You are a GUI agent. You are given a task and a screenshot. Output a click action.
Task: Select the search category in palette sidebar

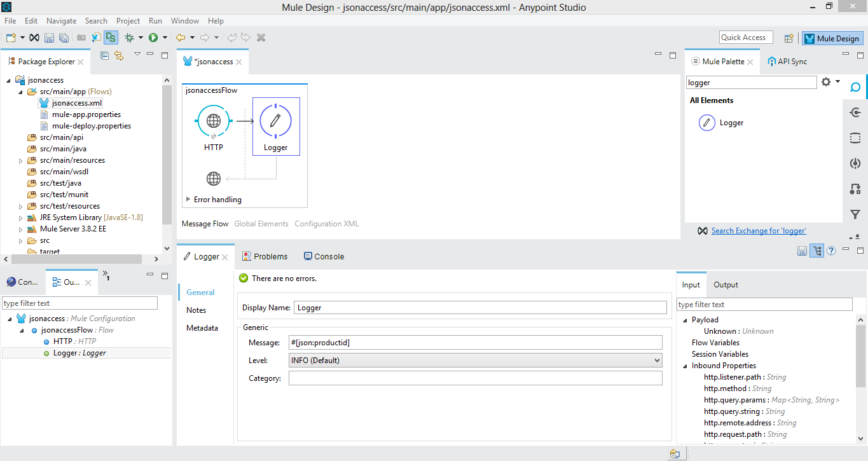click(x=855, y=87)
